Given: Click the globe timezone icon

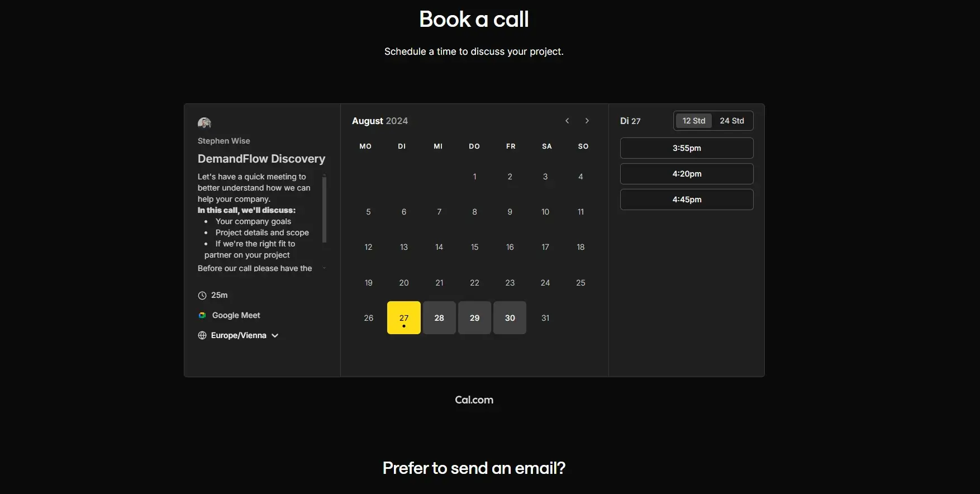Looking at the screenshot, I should (x=202, y=335).
